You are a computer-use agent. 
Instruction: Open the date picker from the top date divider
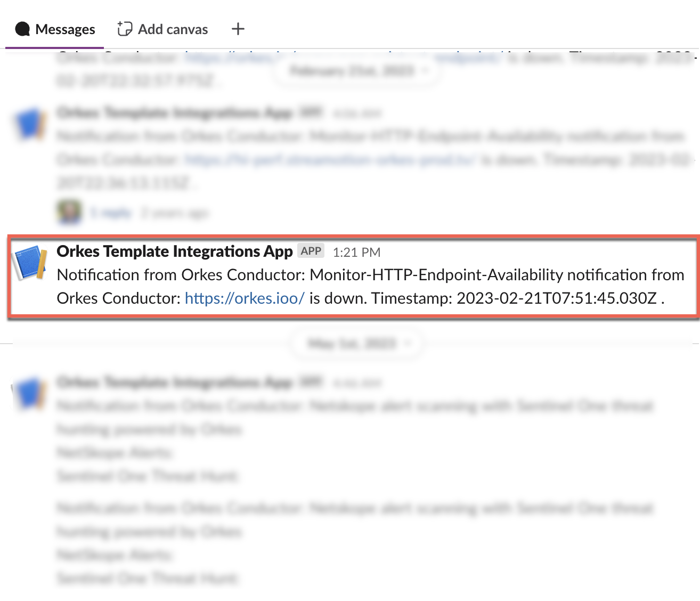pyautogui.click(x=357, y=70)
